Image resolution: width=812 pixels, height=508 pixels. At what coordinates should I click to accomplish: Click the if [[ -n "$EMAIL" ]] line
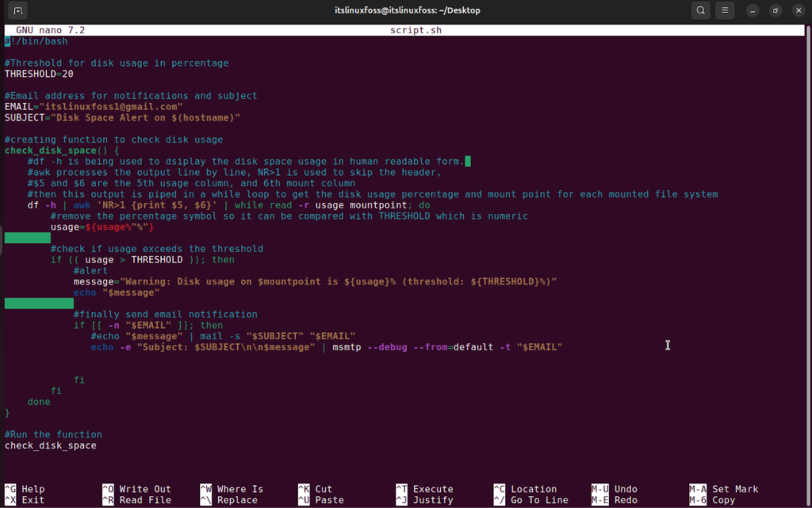tap(148, 326)
